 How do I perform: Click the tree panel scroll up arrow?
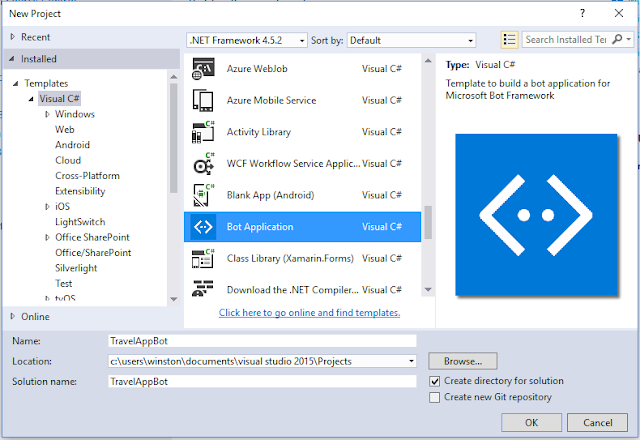pyautogui.click(x=173, y=77)
